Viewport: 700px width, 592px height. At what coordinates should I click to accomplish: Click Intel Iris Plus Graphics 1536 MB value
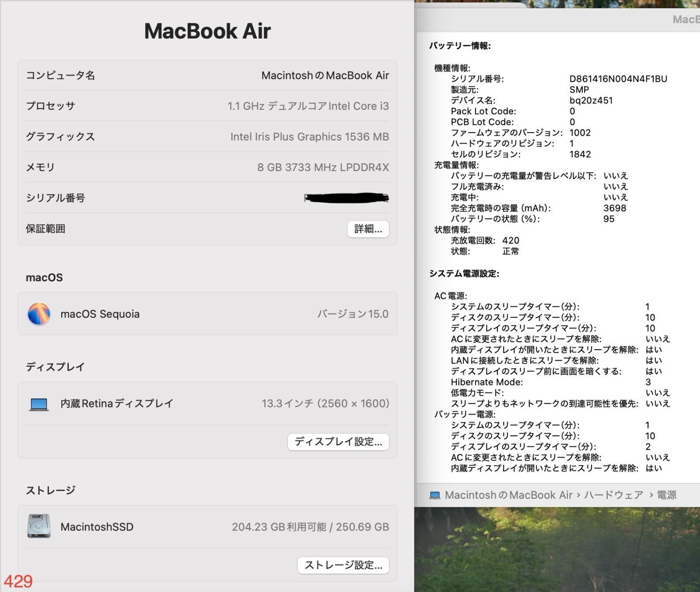[310, 137]
